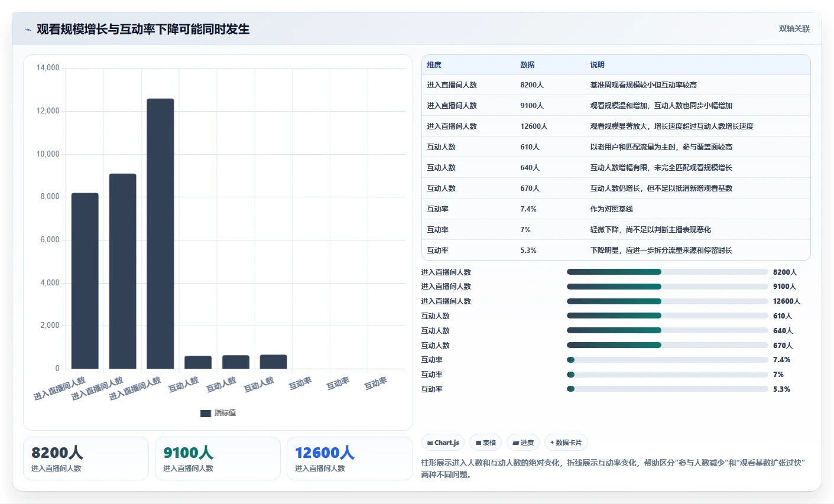Select the Chart.js chip
The width and height of the screenshot is (834, 504).
click(443, 443)
